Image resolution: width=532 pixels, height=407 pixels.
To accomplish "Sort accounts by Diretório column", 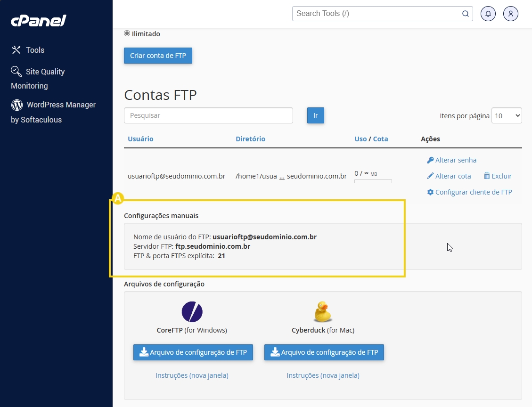I will coord(250,138).
